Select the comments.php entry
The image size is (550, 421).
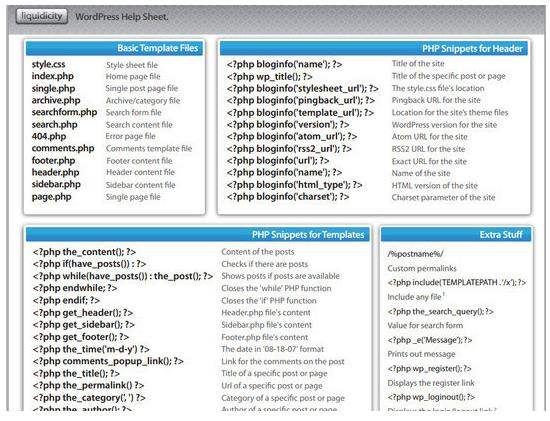(63, 148)
